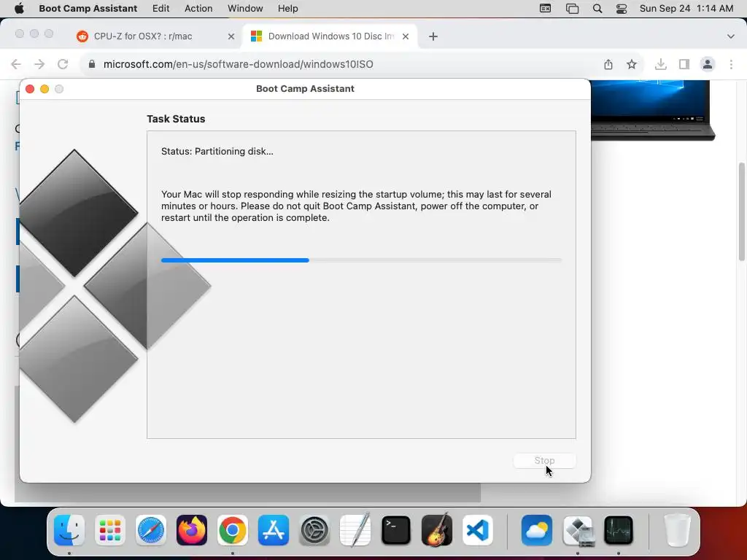Open the Trash in the Dock

(678, 530)
